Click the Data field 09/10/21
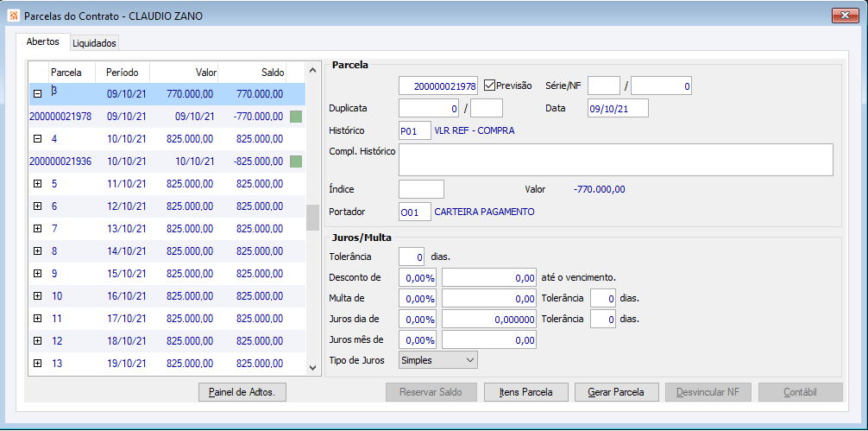 [618, 108]
